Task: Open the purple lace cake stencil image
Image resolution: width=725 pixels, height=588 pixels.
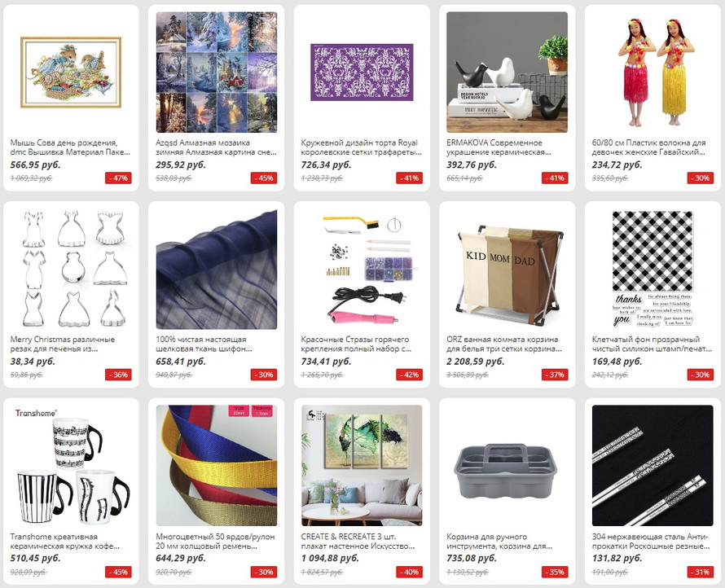Action: point(362,72)
